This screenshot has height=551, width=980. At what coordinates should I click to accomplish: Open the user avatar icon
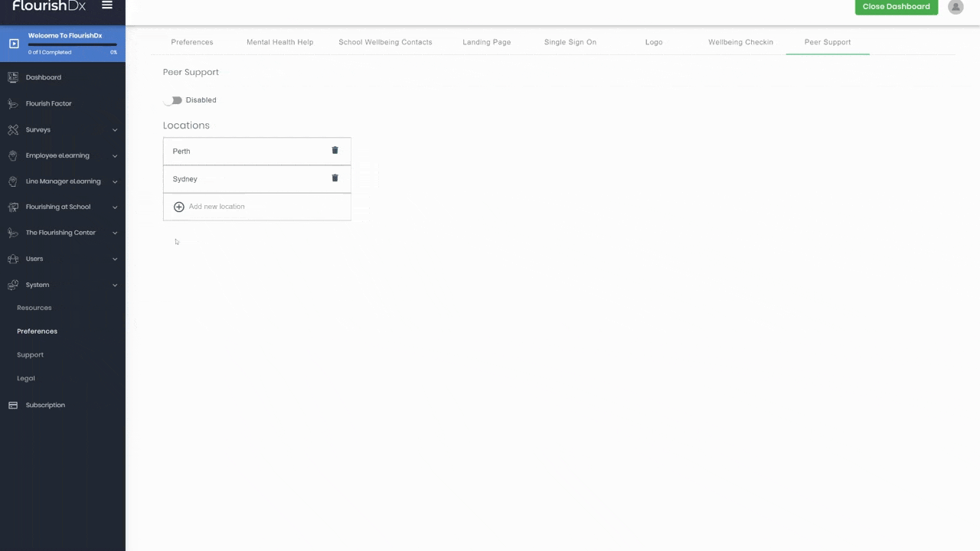955,7
